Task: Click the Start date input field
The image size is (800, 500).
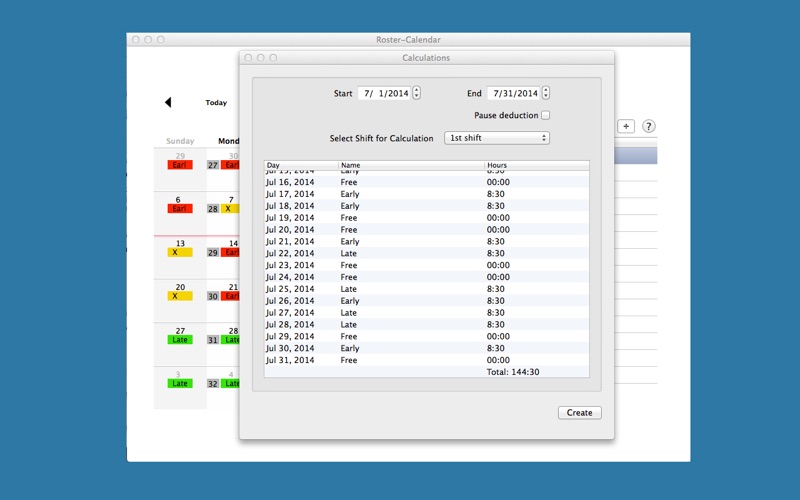Action: [383, 94]
